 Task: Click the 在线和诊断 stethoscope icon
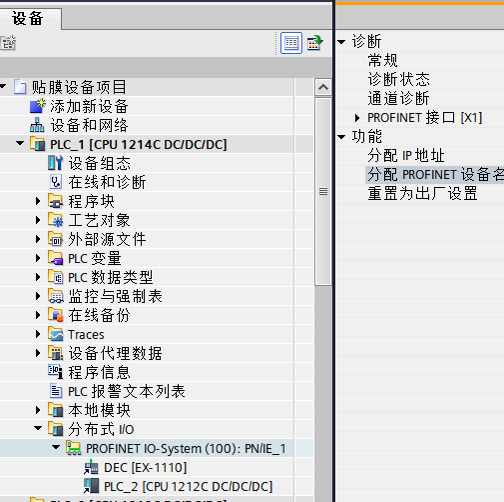[x=56, y=182]
